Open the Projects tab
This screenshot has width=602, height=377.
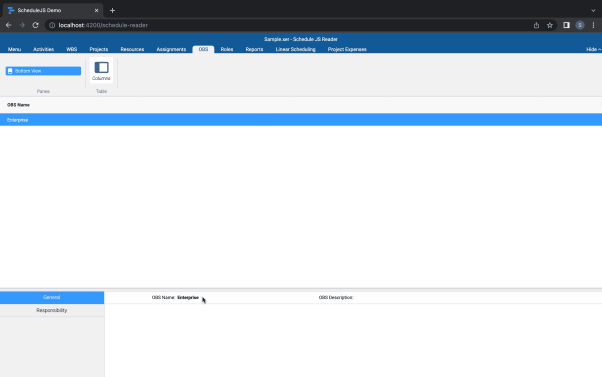tap(99, 49)
